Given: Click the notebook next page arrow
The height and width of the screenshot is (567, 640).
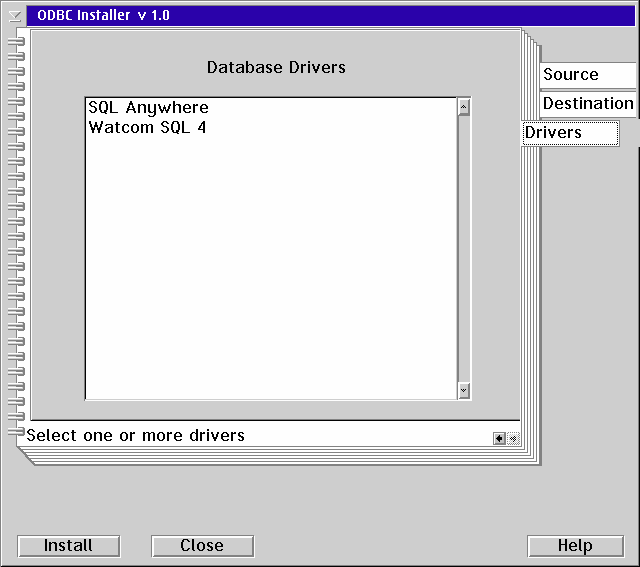Looking at the screenshot, I should pyautogui.click(x=513, y=438).
